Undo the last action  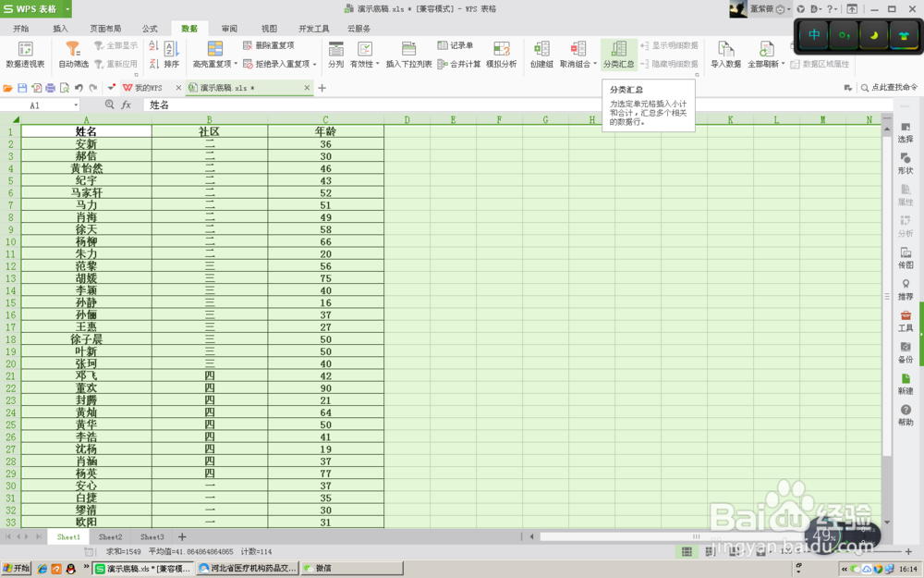pos(79,88)
